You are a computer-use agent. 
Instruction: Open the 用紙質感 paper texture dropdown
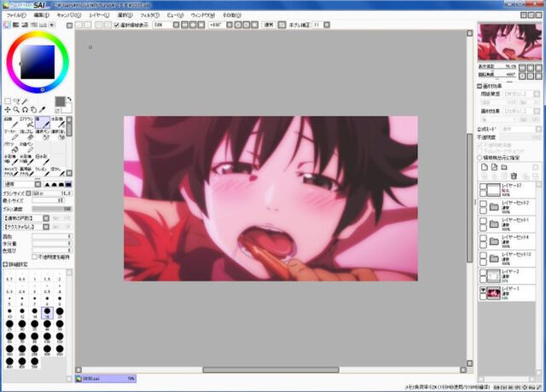point(521,94)
